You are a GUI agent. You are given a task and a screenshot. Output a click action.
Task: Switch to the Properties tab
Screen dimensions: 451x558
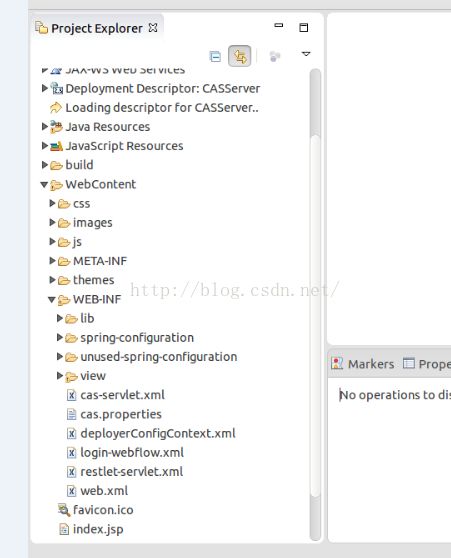(427, 364)
